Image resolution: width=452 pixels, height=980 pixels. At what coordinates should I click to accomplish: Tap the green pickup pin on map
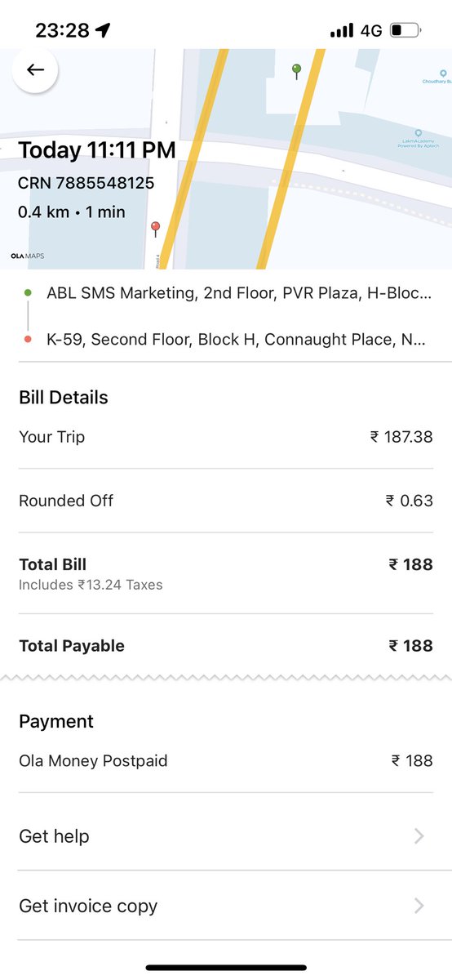pyautogui.click(x=297, y=71)
